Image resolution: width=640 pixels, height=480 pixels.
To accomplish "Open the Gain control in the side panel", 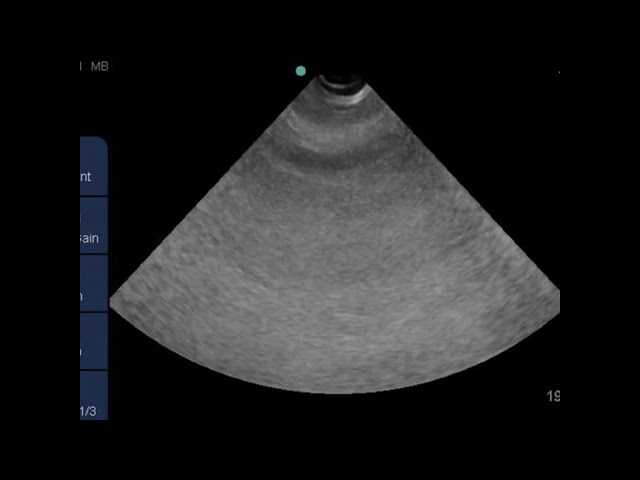I will click(94, 226).
